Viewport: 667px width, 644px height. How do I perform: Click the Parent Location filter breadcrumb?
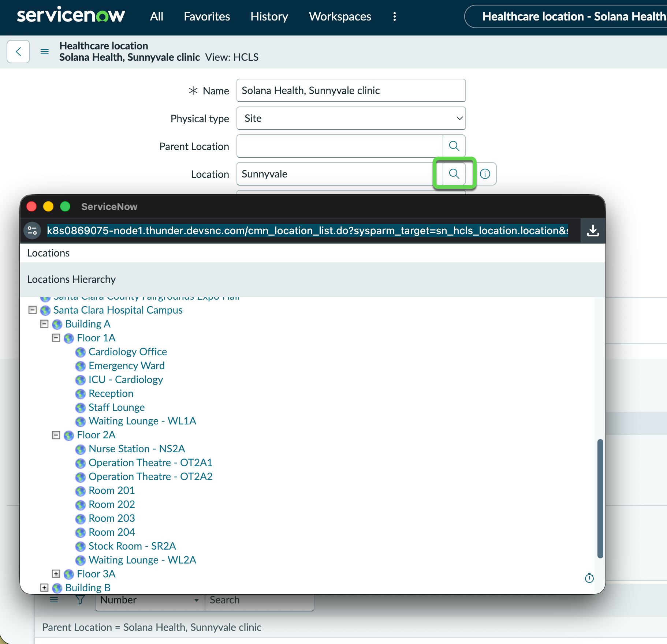(x=152, y=627)
